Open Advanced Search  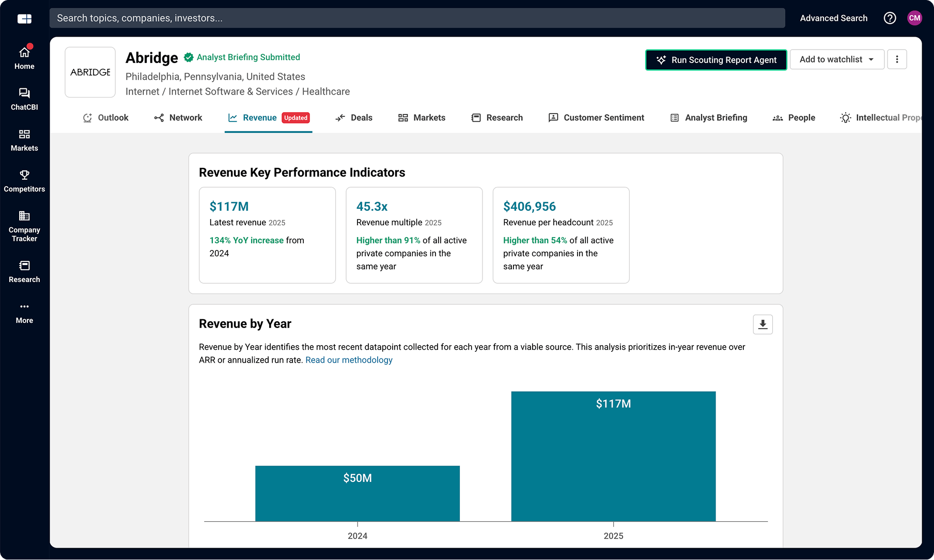pyautogui.click(x=833, y=18)
